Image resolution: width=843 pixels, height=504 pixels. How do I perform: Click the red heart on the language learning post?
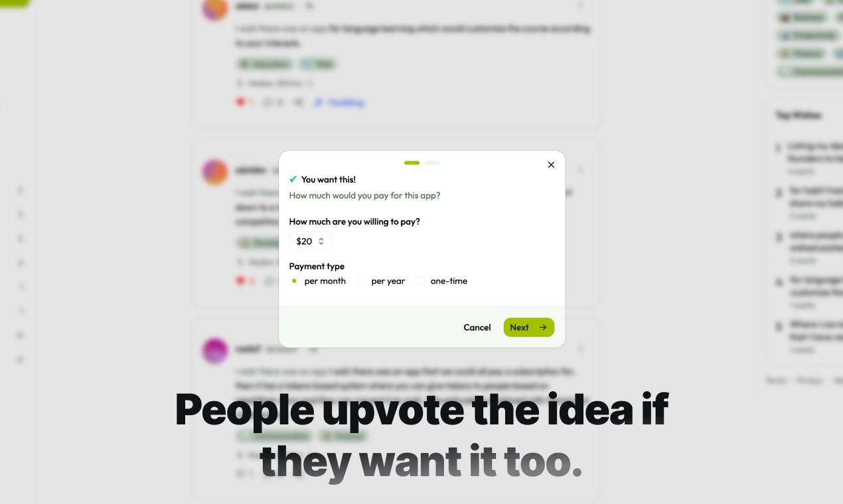point(240,102)
